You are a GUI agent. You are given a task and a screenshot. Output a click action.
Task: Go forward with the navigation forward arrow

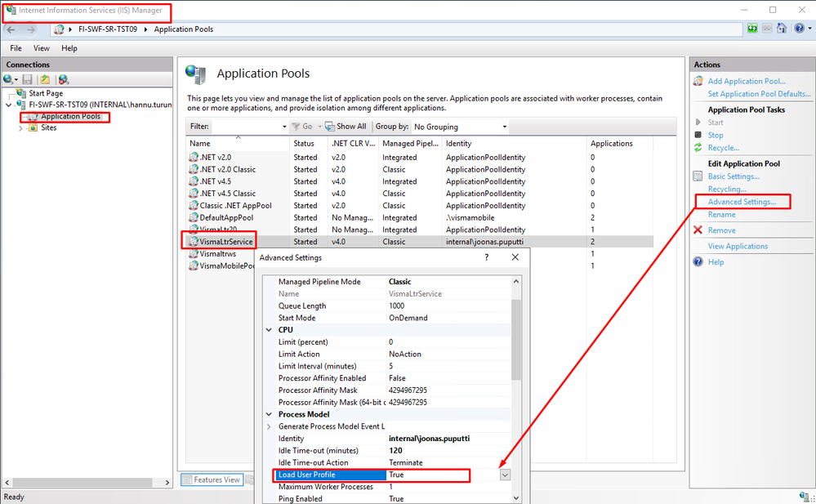pyautogui.click(x=31, y=29)
